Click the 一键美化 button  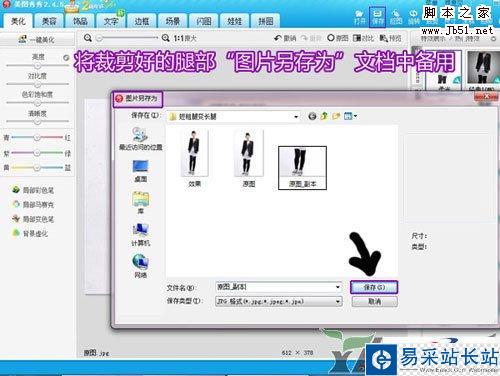coord(37,40)
